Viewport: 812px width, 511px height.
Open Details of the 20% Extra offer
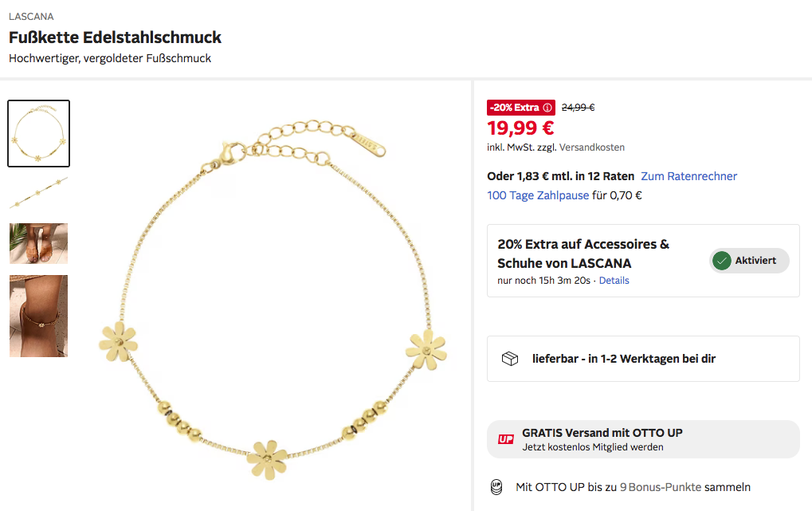click(614, 281)
